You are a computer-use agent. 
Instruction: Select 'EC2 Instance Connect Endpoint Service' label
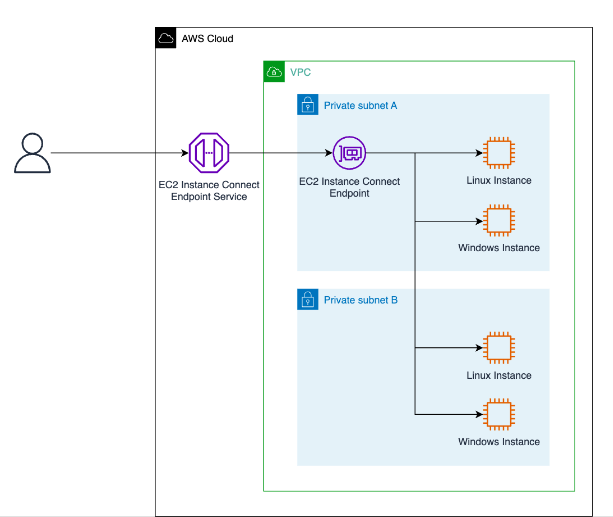(209, 190)
